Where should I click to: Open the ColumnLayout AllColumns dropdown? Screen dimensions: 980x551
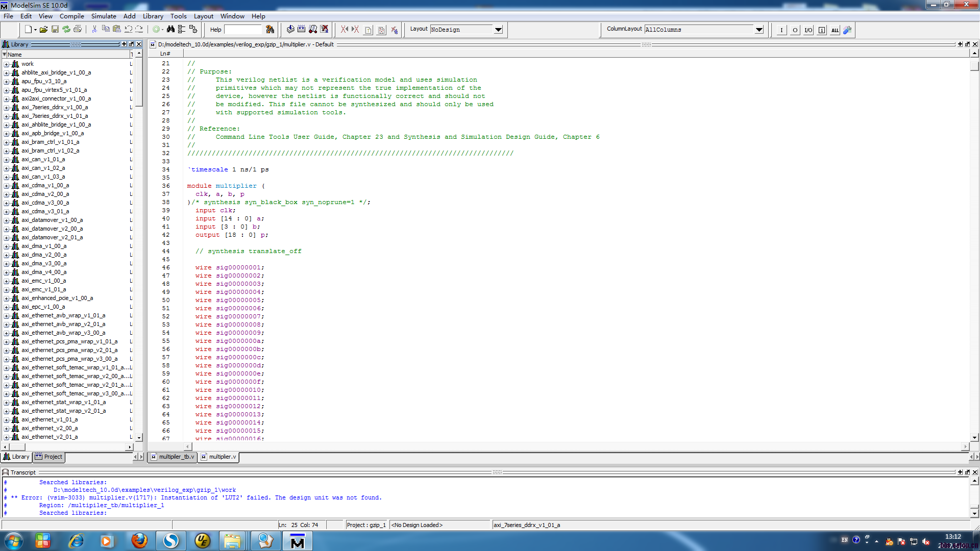[x=759, y=30]
